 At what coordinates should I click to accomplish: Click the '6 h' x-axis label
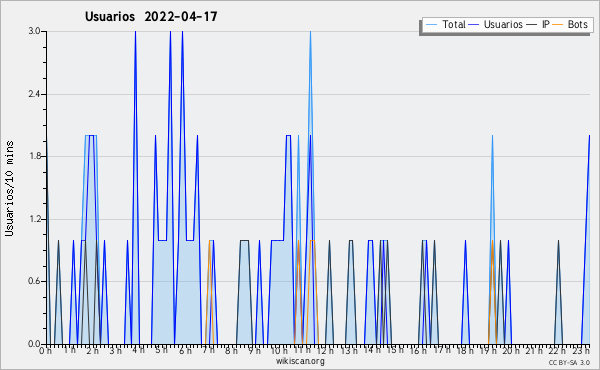pyautogui.click(x=186, y=350)
